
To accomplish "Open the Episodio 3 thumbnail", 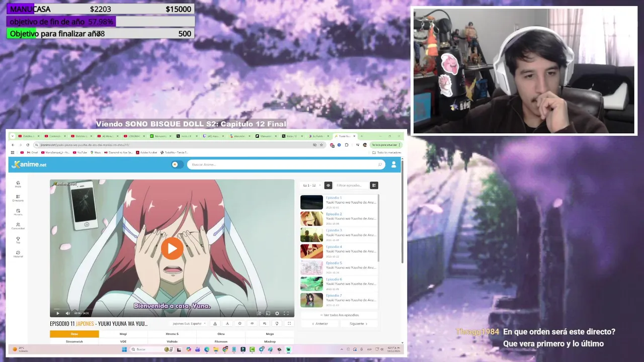I will [311, 235].
